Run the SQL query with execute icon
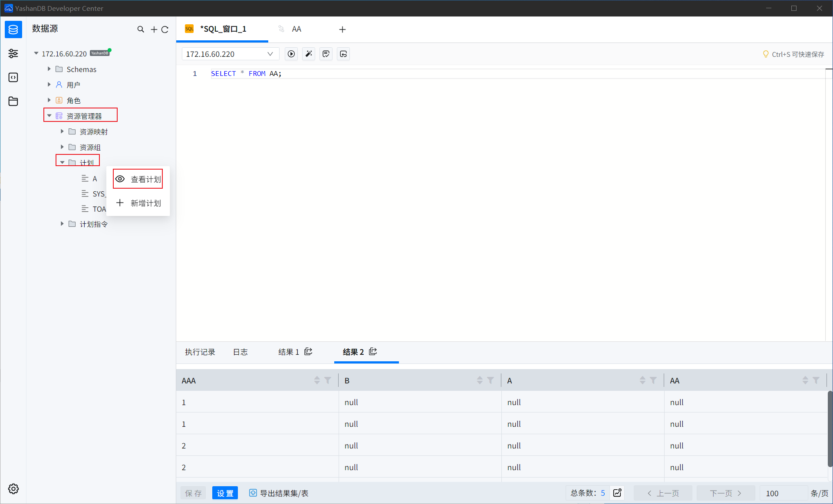The height and width of the screenshot is (504, 833). click(x=291, y=54)
